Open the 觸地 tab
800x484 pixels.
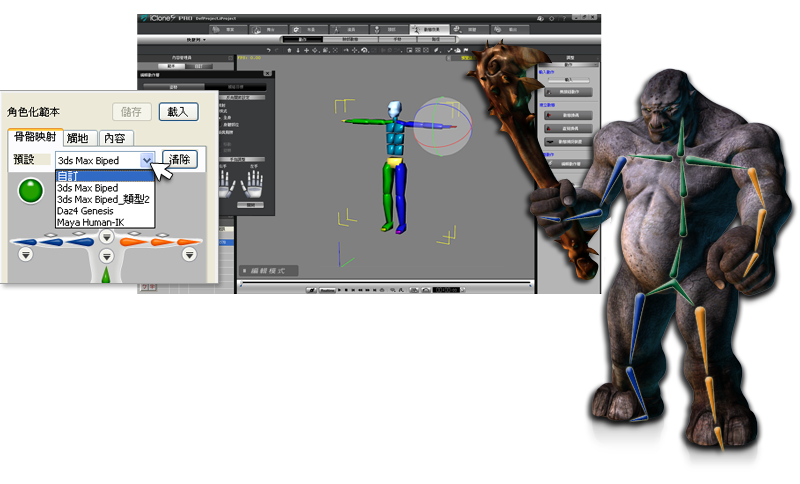pyautogui.click(x=81, y=138)
